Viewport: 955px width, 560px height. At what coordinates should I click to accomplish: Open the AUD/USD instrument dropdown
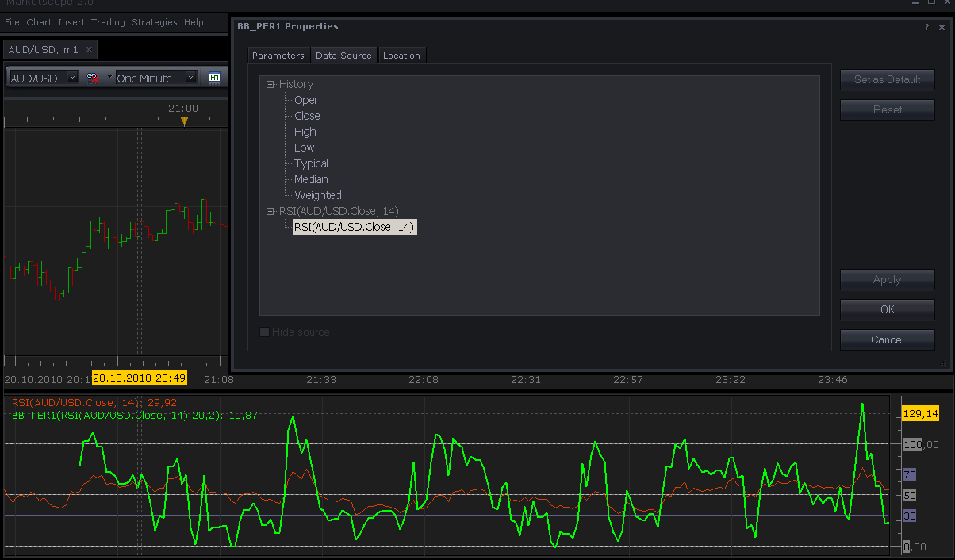point(44,78)
